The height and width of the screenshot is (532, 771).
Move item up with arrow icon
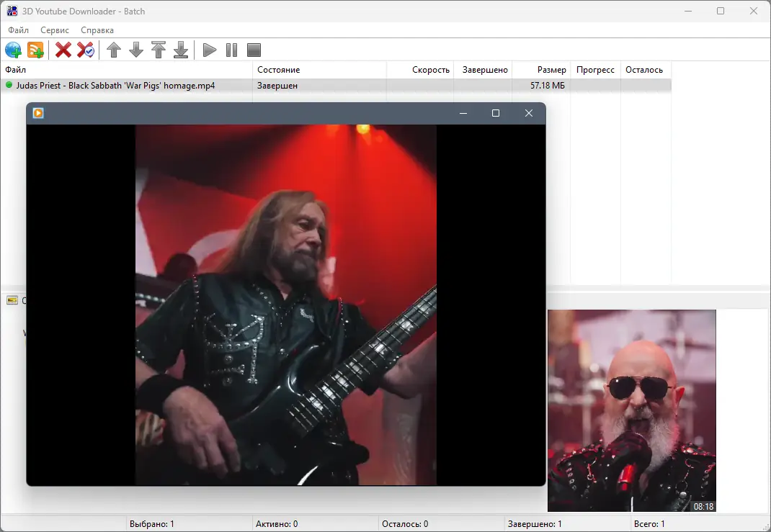click(x=114, y=50)
